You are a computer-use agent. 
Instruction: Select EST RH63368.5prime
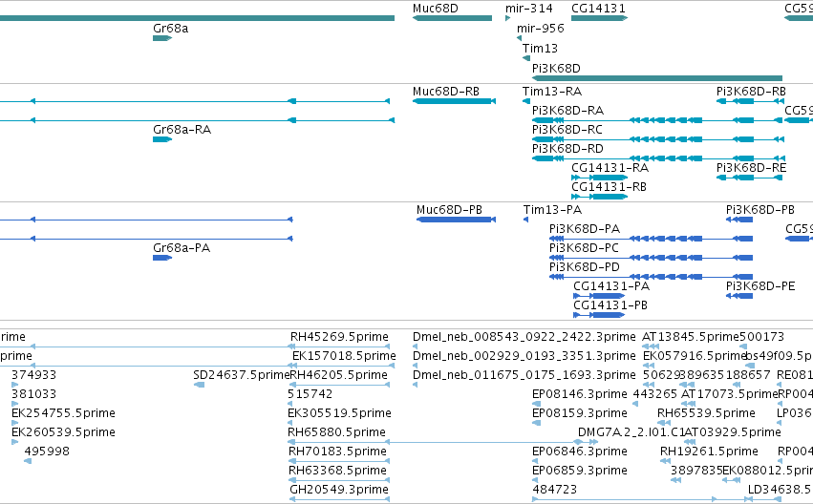tap(339, 481)
